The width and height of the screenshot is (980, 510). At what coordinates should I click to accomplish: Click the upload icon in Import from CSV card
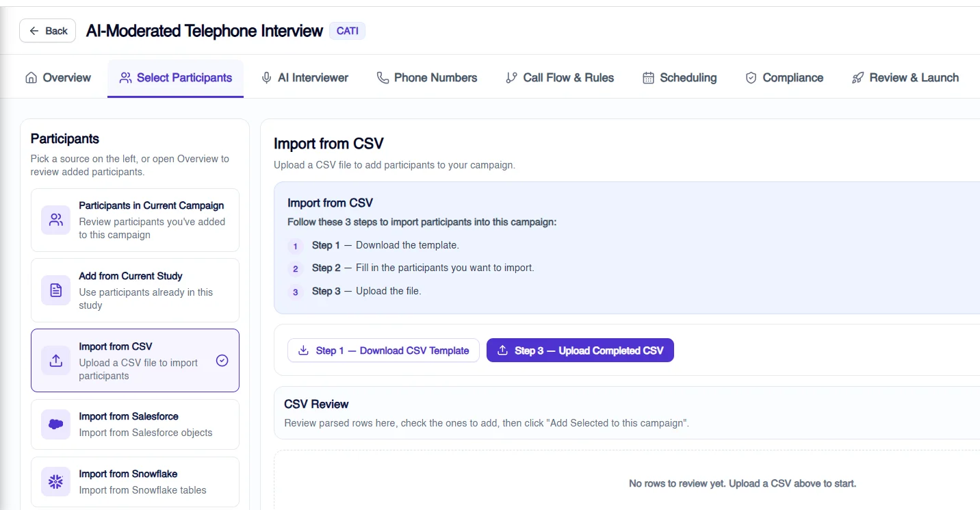point(55,361)
